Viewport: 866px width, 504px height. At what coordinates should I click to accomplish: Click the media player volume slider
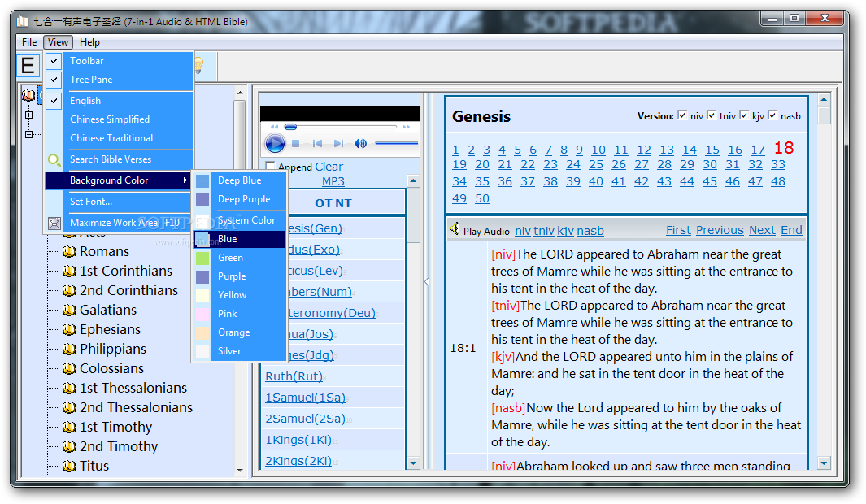click(x=396, y=144)
